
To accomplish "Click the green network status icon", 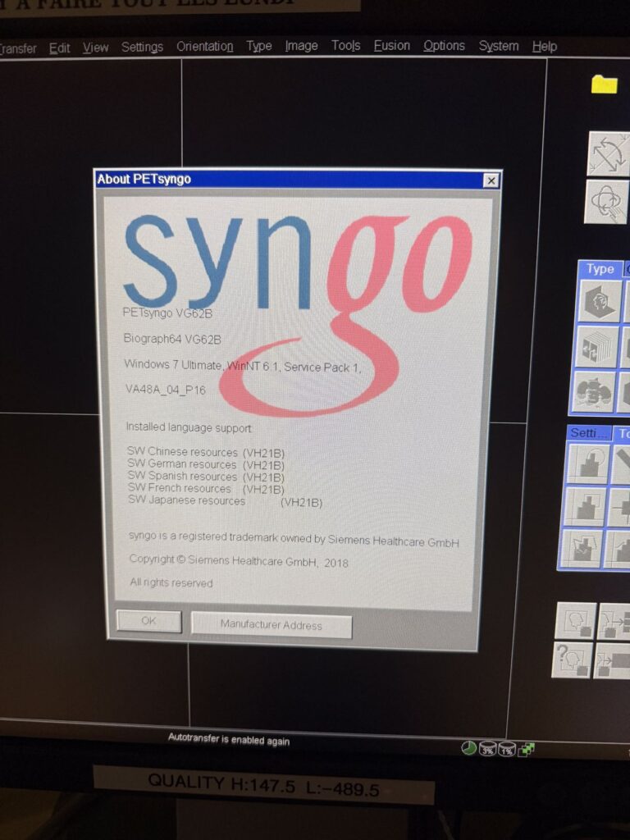I will pos(526,750).
